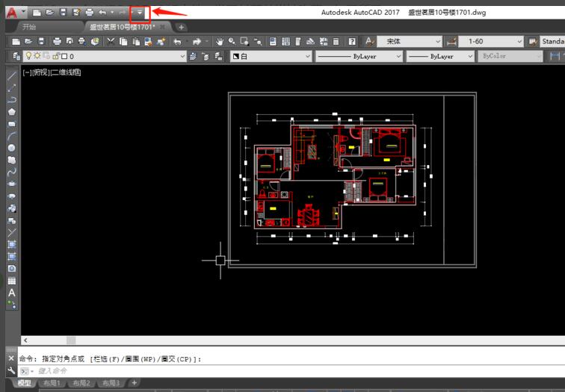This screenshot has width=565, height=392.
Task: Open the second ByLayer lineweight dropdown
Action: point(440,56)
